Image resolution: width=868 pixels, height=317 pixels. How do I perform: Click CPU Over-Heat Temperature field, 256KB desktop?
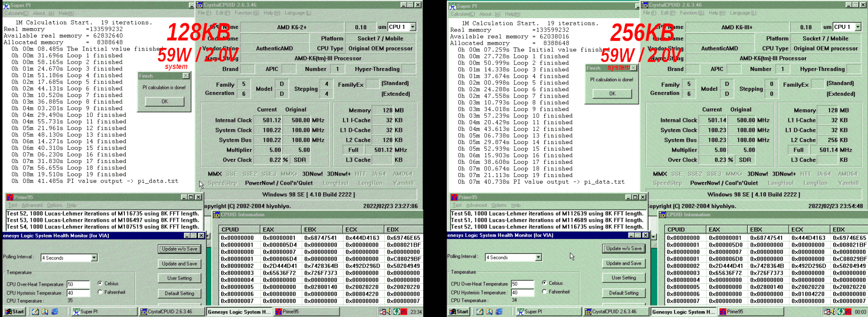[x=523, y=284]
